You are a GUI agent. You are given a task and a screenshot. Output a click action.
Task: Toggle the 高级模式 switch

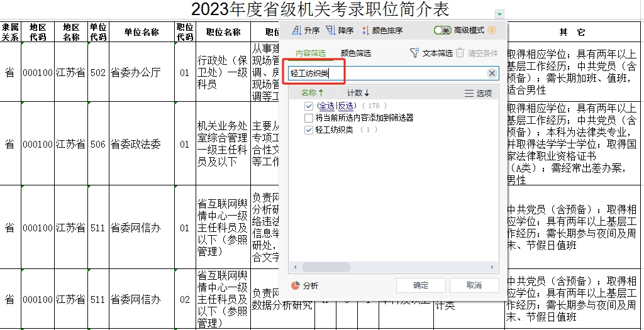tap(442, 30)
